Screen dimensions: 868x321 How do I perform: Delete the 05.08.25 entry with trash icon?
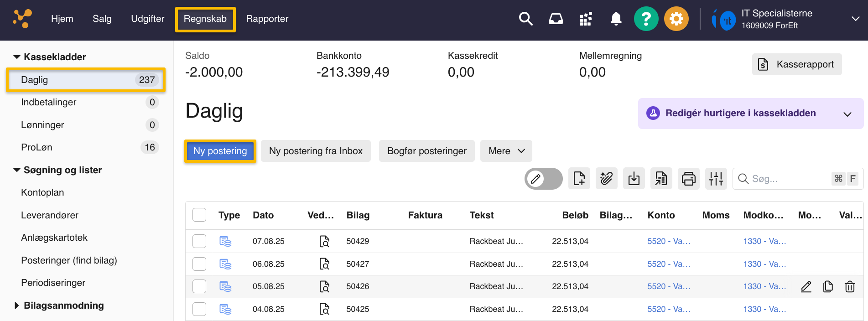[x=849, y=286]
